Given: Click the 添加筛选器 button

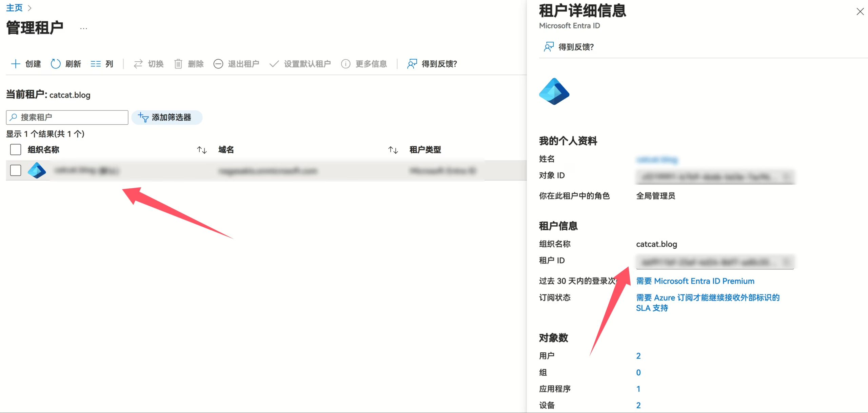Looking at the screenshot, I should click(167, 117).
